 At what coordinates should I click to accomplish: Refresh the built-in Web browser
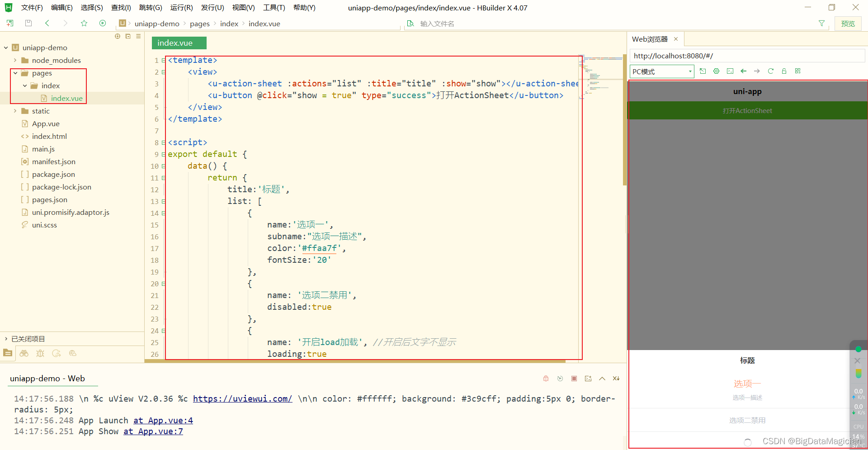[x=771, y=71]
